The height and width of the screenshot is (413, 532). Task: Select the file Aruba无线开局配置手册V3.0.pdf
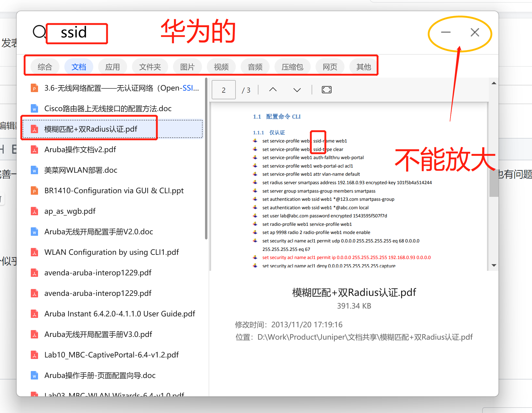tap(113, 335)
